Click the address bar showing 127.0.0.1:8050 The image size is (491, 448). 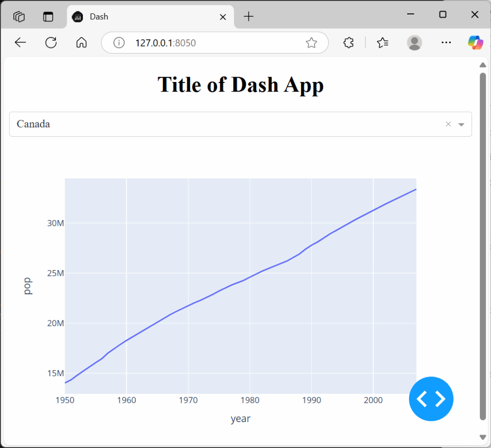211,43
